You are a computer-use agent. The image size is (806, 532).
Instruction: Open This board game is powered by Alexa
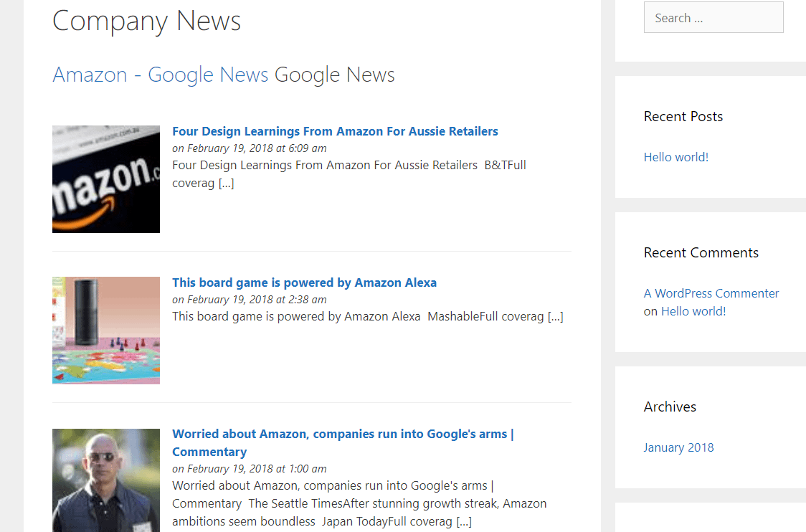point(304,282)
